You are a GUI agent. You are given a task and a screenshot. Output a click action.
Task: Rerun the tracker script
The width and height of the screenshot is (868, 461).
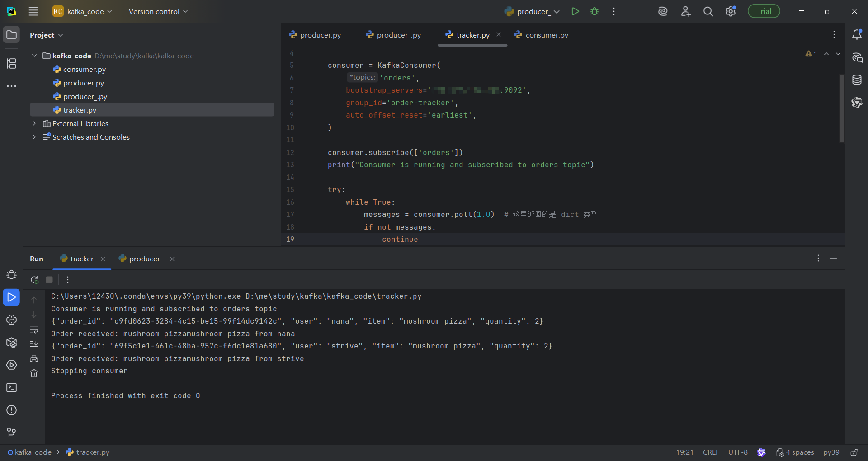[x=34, y=280]
